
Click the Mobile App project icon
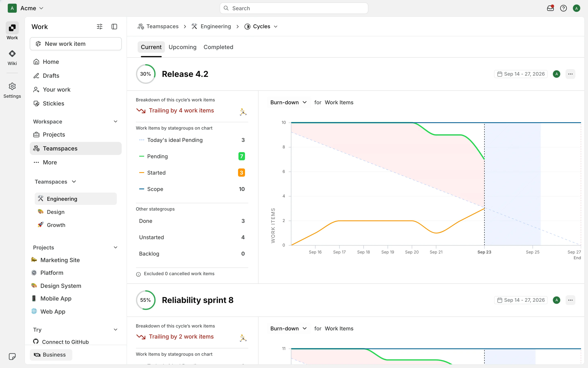[x=34, y=298]
